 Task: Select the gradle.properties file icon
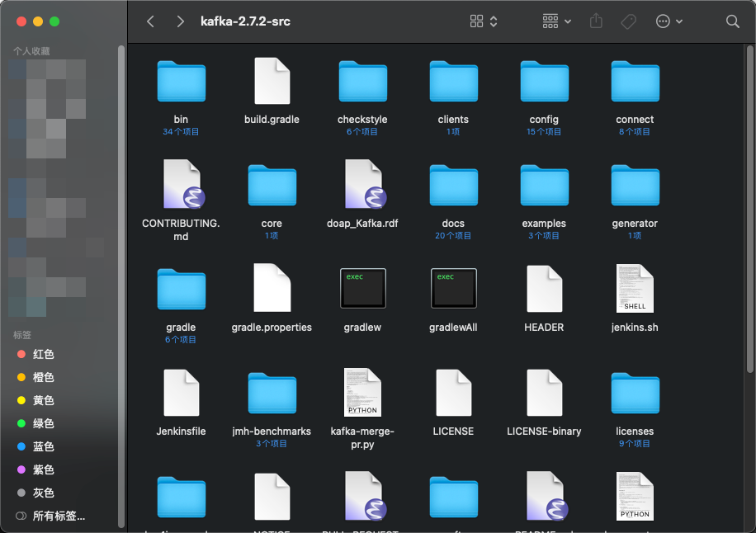(272, 288)
